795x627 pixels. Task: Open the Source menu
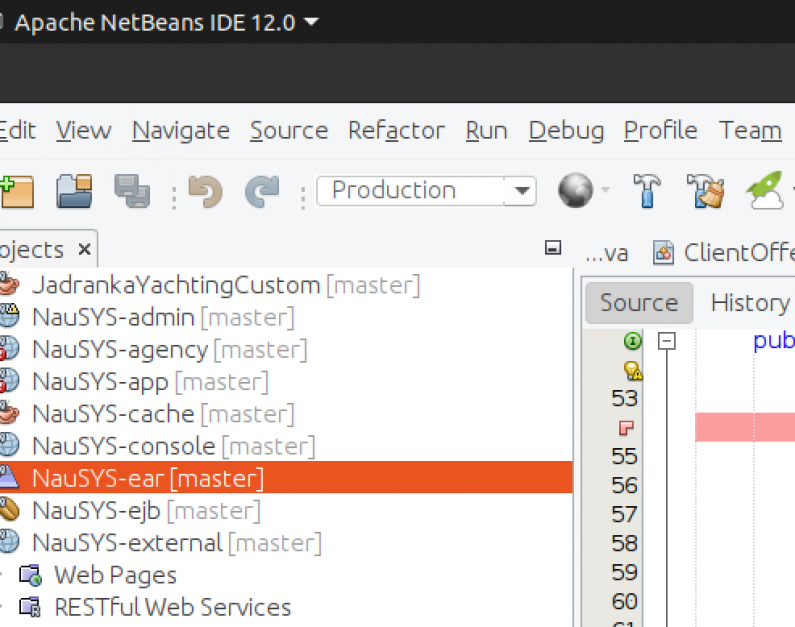click(289, 130)
